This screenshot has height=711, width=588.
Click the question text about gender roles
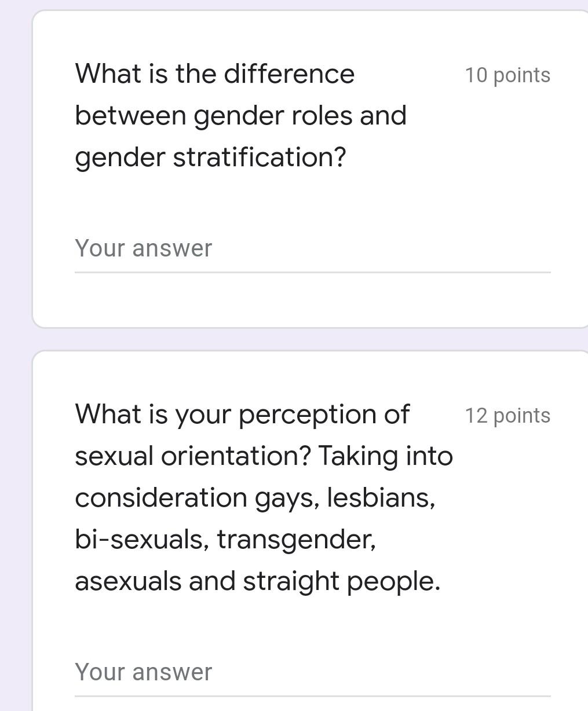pos(232,115)
